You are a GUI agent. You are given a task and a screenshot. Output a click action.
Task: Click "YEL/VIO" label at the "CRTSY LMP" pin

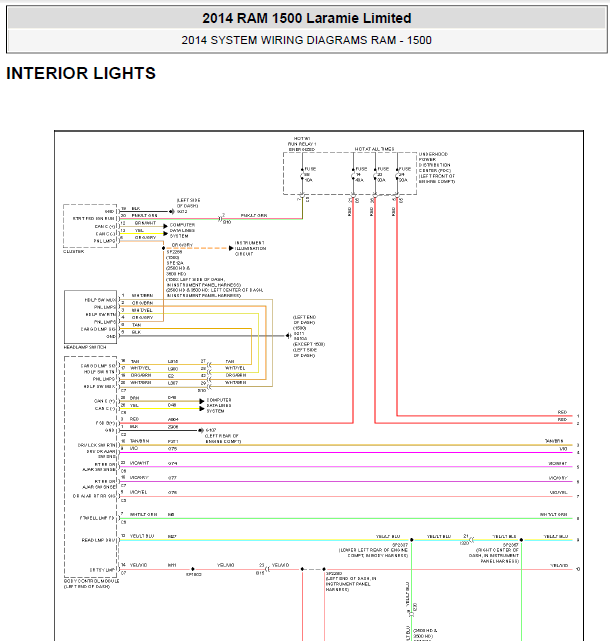click(x=138, y=565)
